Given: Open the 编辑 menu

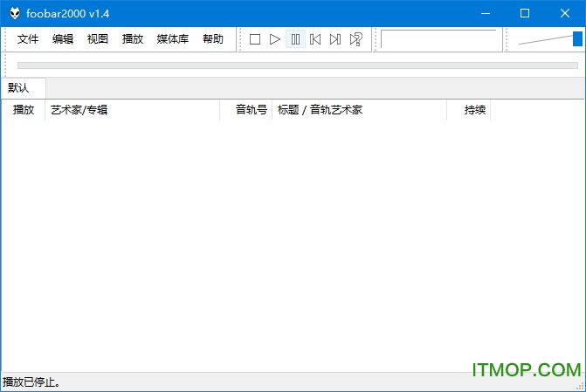Looking at the screenshot, I should [63, 39].
